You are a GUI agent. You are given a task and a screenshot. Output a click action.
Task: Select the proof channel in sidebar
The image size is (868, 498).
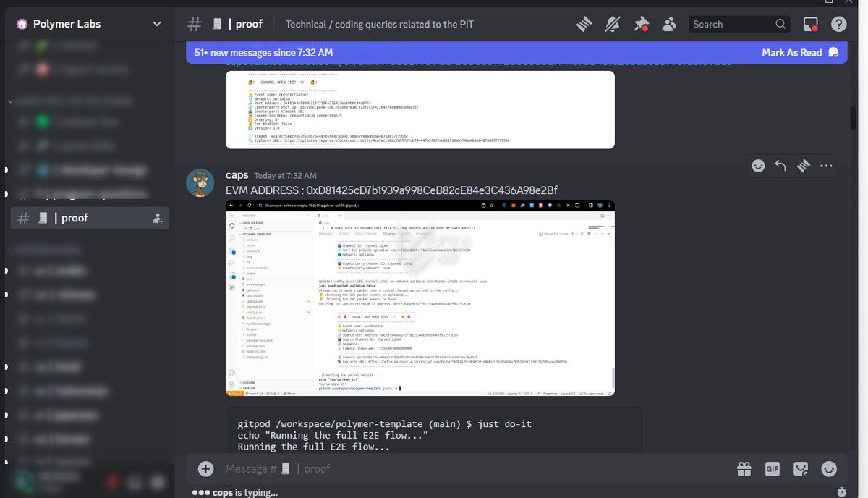[90, 218]
